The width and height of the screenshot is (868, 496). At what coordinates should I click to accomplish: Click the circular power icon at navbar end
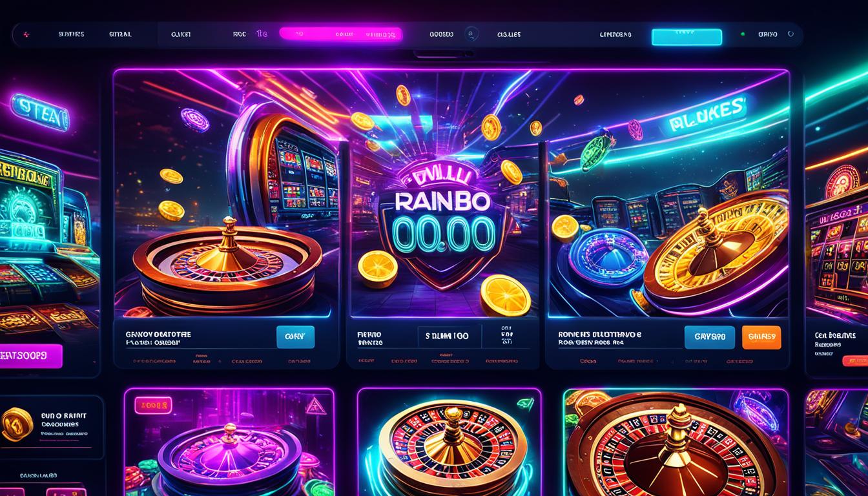click(x=789, y=35)
